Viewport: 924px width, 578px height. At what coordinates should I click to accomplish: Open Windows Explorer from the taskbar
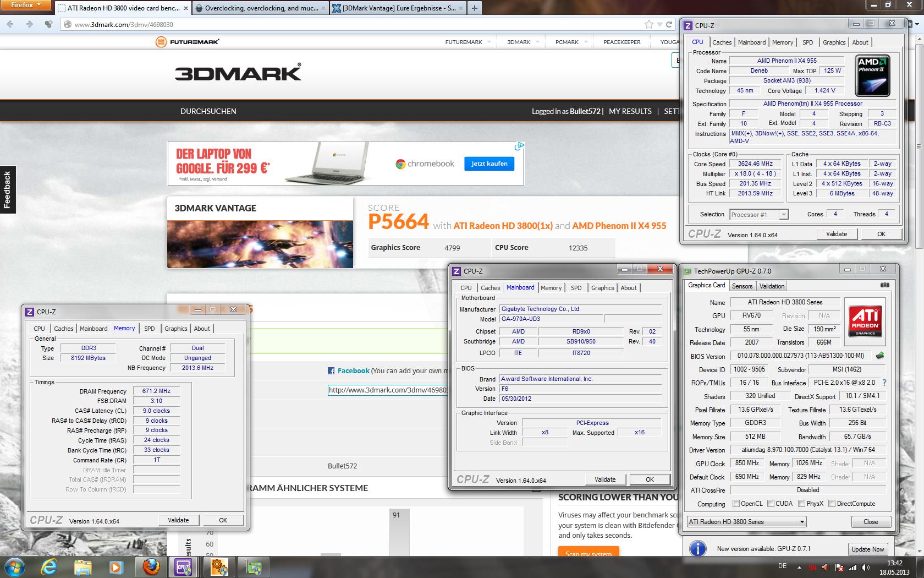point(83,567)
